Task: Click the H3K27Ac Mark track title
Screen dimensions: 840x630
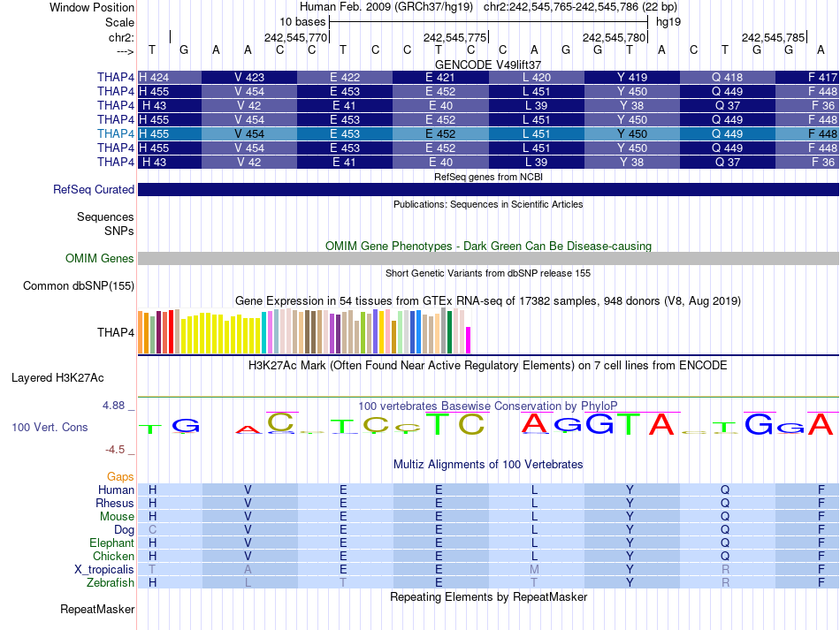Action: 488,366
